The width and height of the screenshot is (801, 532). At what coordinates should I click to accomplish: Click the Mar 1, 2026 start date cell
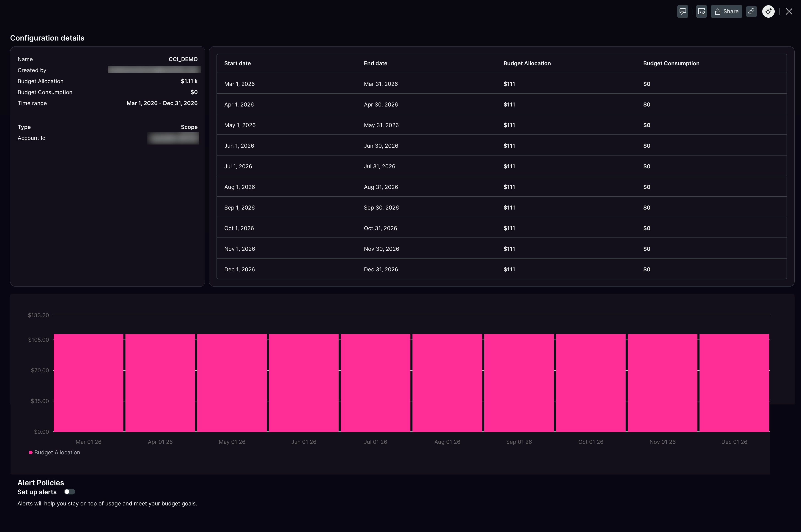(239, 84)
